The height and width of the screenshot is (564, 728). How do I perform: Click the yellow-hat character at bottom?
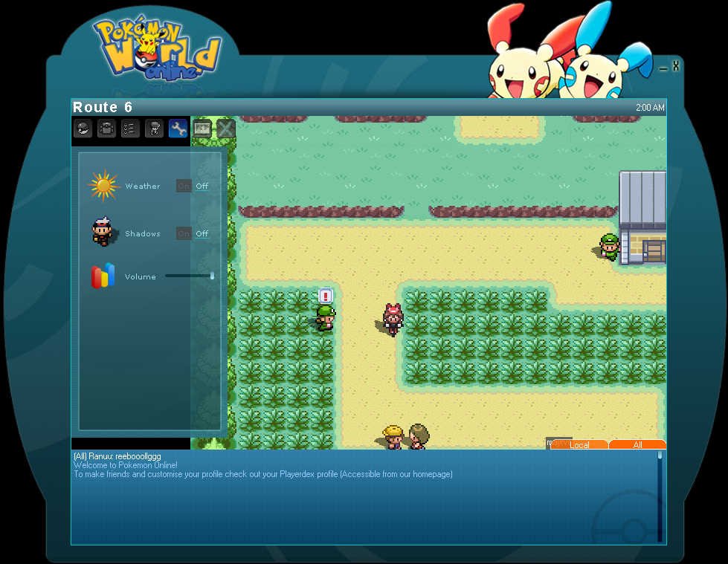pos(393,437)
